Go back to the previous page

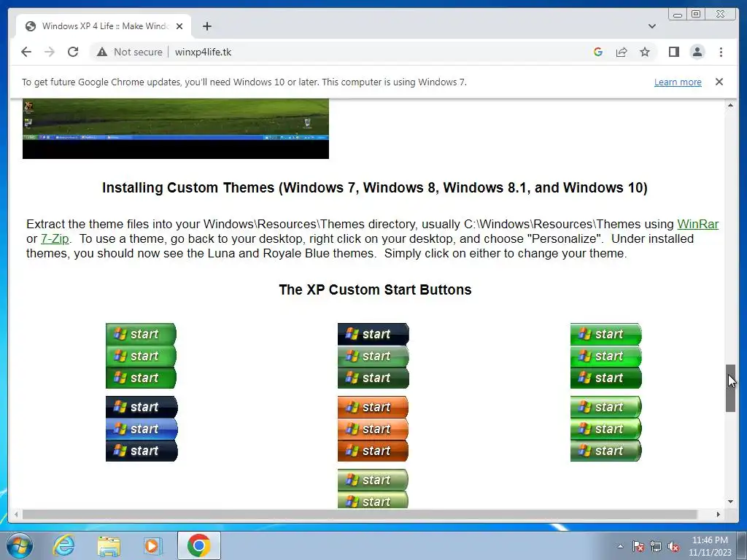26,52
